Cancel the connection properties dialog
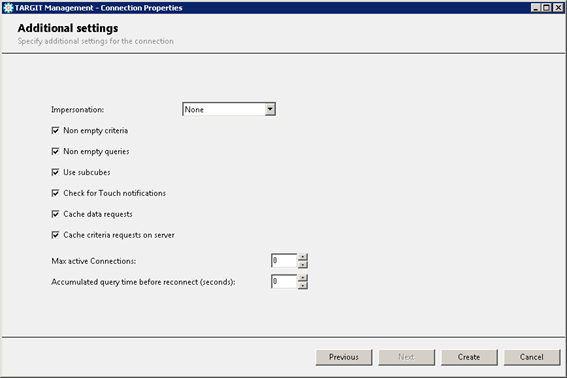 [x=532, y=357]
